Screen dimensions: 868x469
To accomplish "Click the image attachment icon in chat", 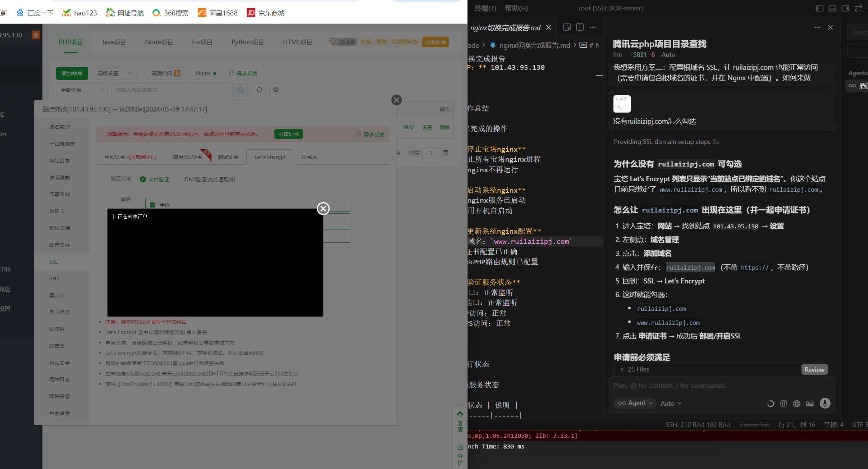I will coord(810,403).
